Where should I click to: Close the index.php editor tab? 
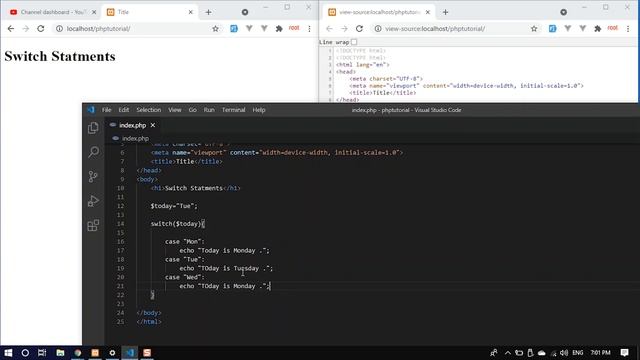[x=153, y=125]
